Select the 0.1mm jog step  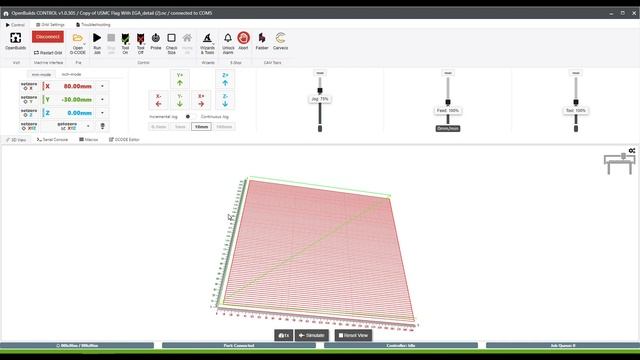click(159, 127)
